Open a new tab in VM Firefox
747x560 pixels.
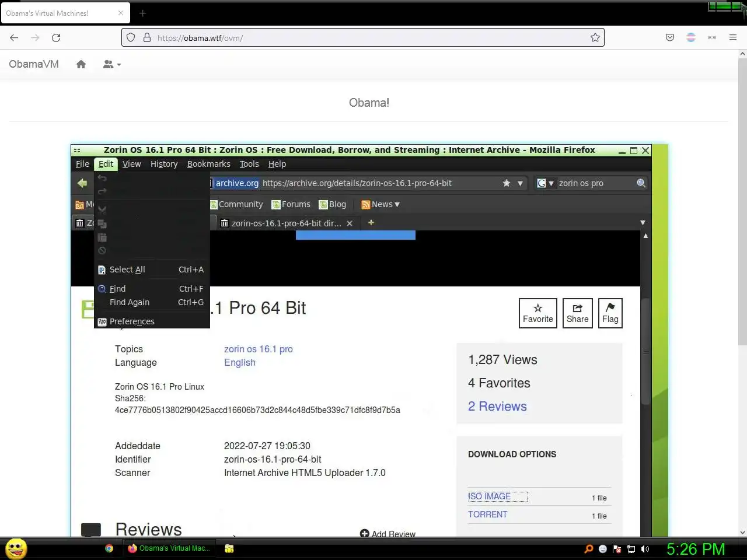coord(371,222)
